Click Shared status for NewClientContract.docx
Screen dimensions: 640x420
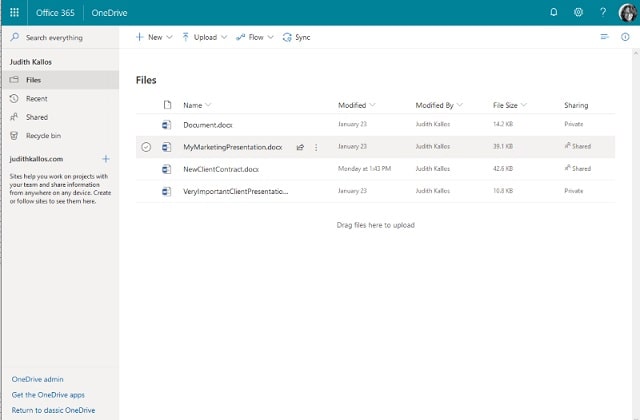(x=578, y=168)
